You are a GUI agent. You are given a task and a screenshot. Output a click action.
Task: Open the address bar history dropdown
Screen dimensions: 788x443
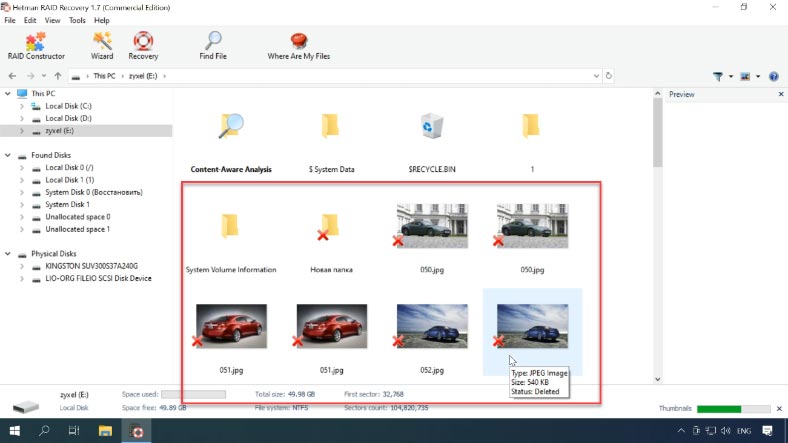[596, 76]
